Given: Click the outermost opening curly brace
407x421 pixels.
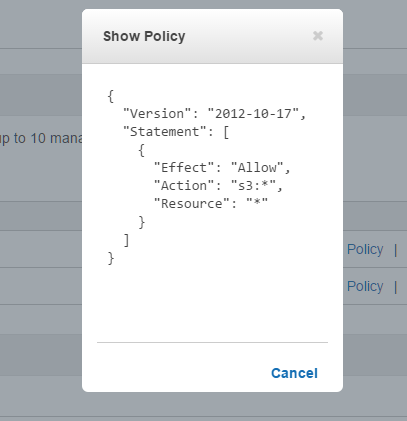Looking at the screenshot, I should point(111,96).
